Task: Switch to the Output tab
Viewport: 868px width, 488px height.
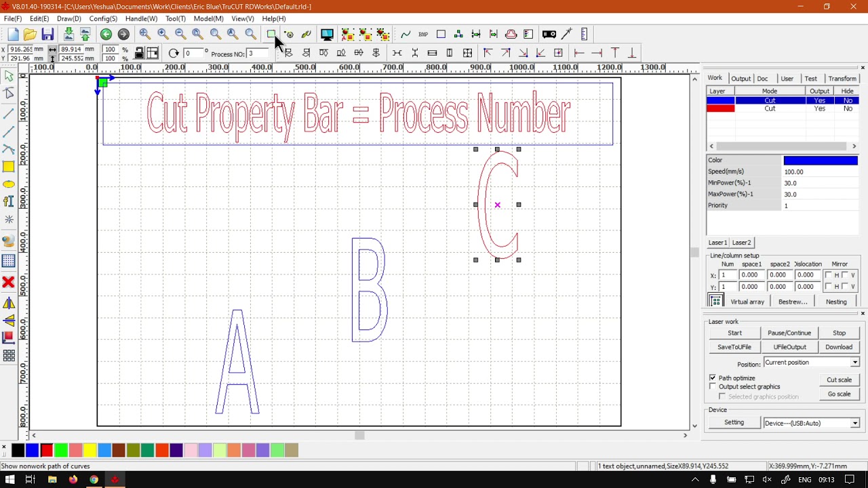Action: click(x=741, y=79)
